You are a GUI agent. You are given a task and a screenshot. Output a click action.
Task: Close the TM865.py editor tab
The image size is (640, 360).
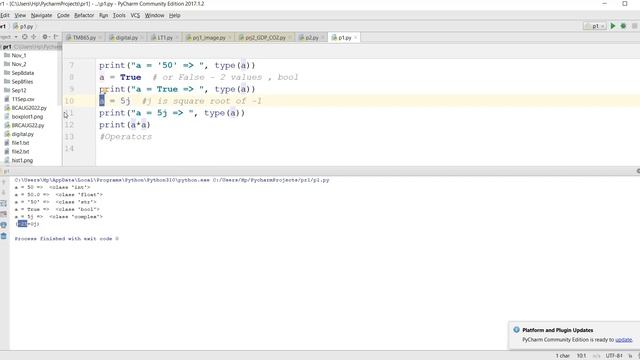point(100,38)
